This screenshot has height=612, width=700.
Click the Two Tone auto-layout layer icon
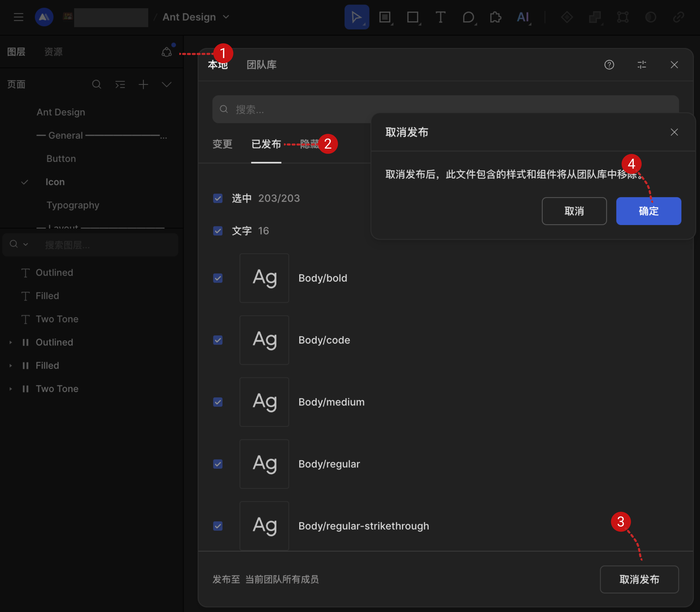(25, 389)
